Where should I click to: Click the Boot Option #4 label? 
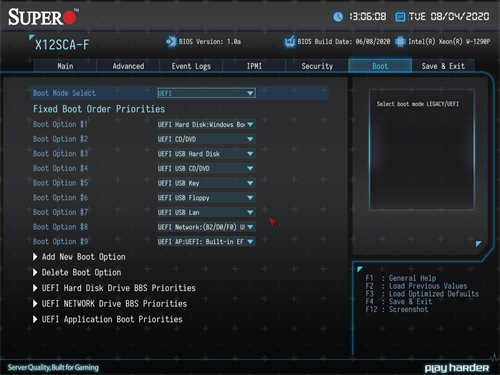(x=60, y=168)
